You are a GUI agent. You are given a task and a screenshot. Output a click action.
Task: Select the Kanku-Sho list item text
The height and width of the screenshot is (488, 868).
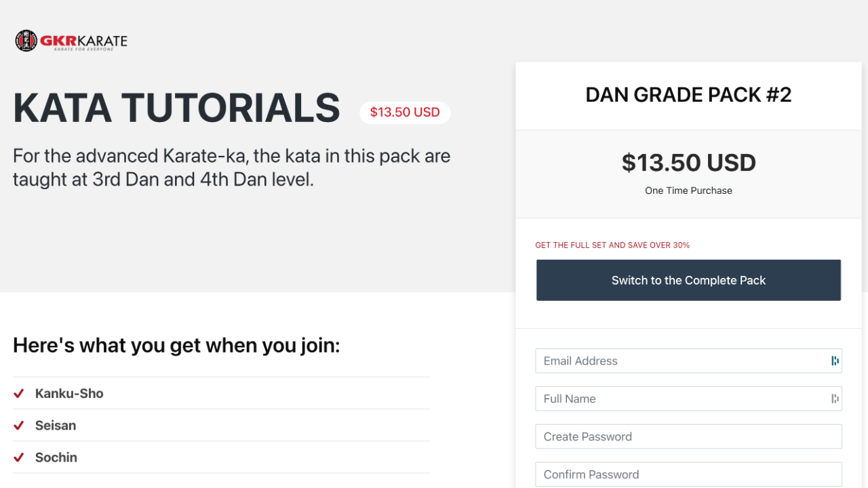(69, 393)
